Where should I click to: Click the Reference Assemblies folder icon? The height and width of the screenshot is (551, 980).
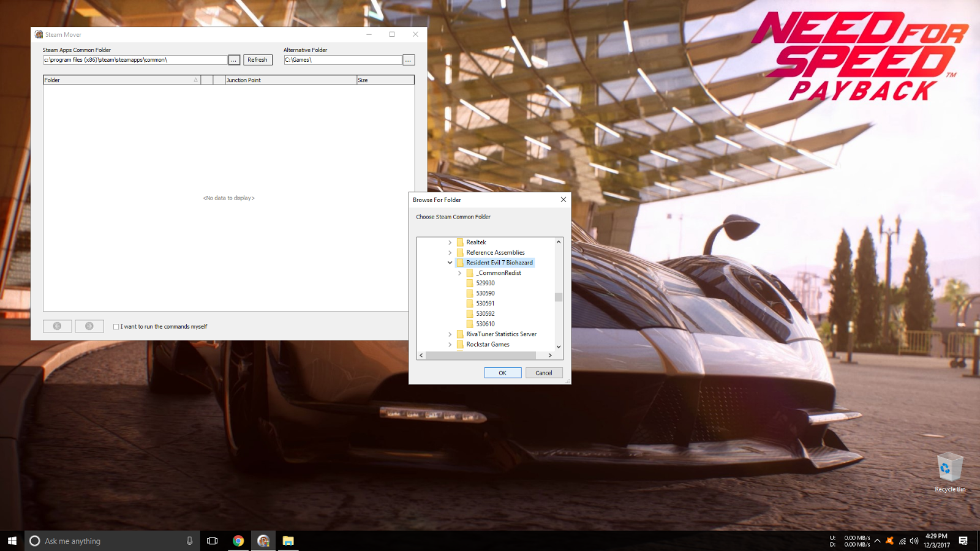coord(460,252)
